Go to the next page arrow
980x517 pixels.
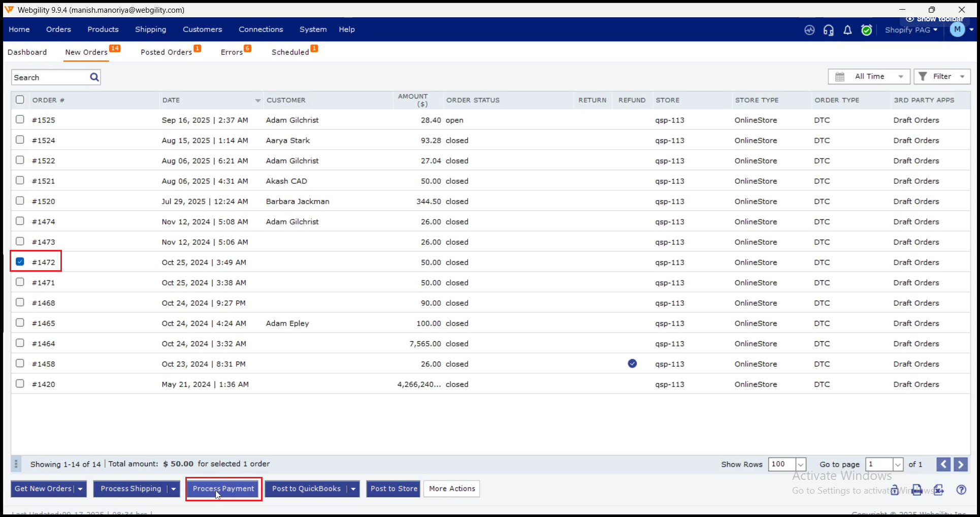(x=960, y=464)
